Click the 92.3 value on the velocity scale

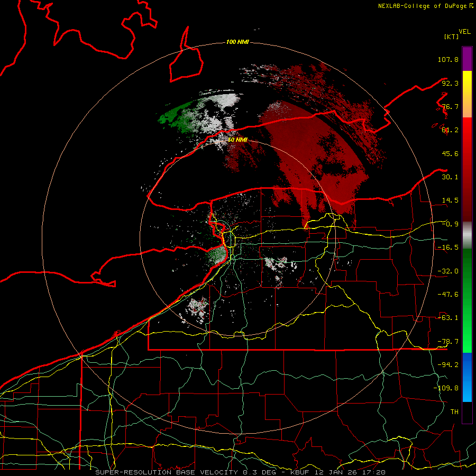pos(450,83)
